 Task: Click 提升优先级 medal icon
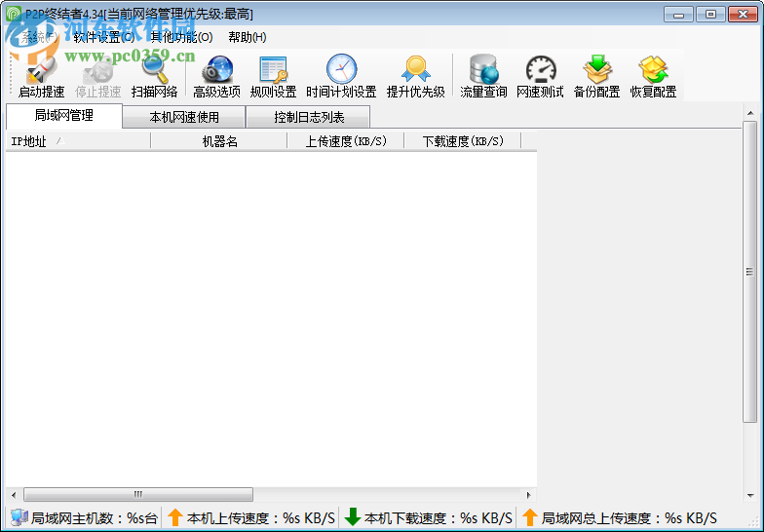tap(415, 69)
